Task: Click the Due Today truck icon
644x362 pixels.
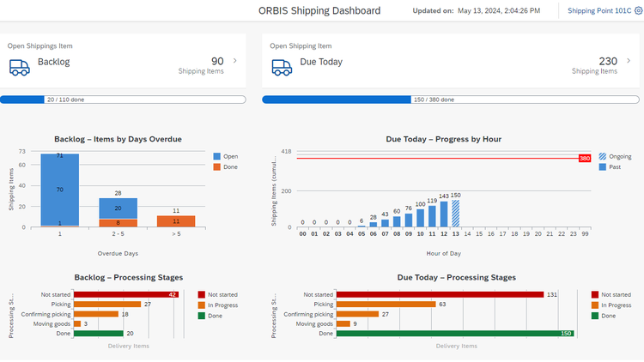Action: (x=282, y=67)
